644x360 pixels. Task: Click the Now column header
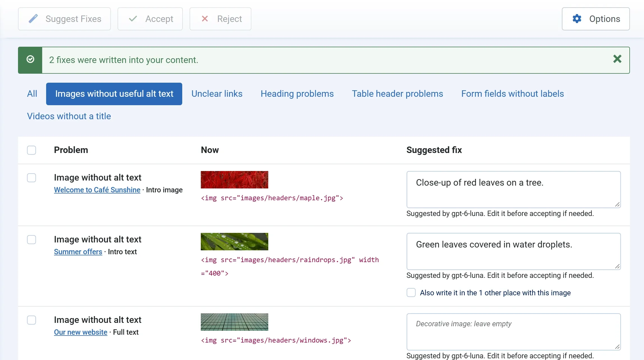pos(210,150)
